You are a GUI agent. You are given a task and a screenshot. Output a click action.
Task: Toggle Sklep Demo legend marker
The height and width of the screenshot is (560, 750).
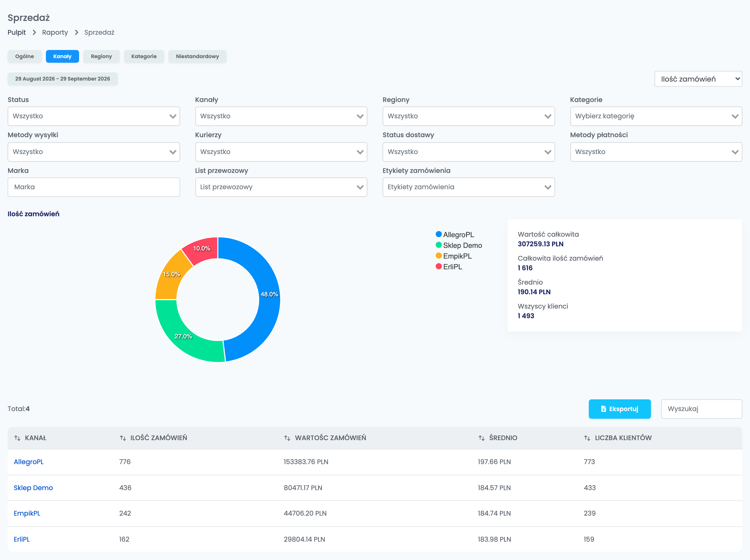point(439,245)
